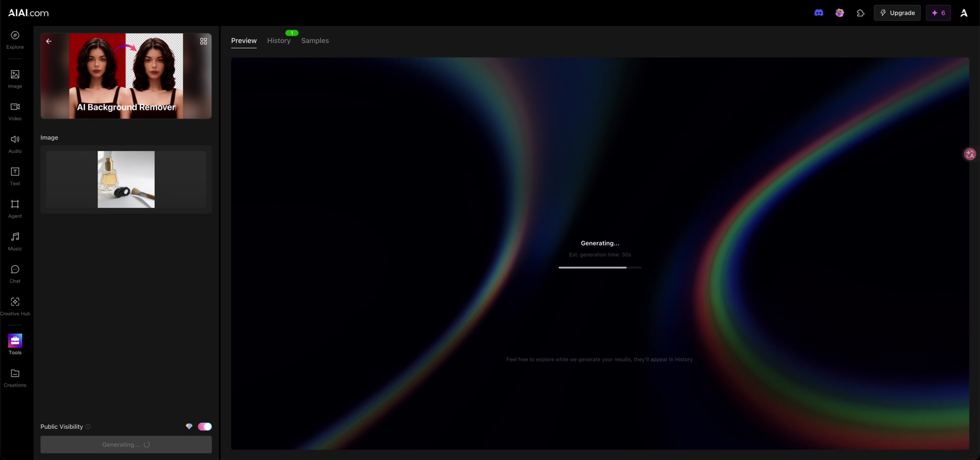Toggle the Public Visibility switch

coord(205,426)
